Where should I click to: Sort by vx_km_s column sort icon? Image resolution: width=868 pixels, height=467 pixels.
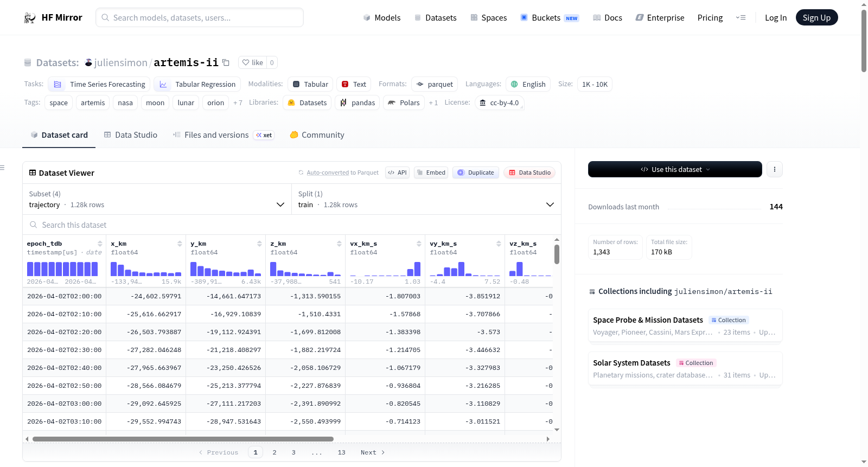click(x=419, y=244)
